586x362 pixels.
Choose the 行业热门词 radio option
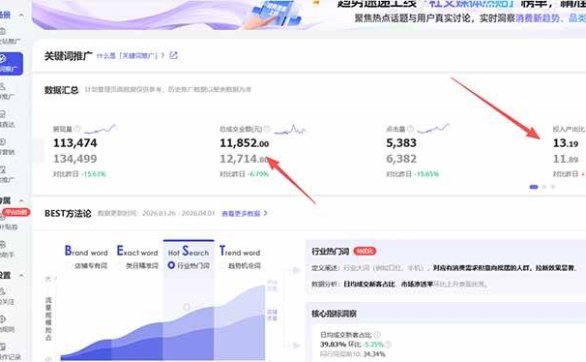pyautogui.click(x=171, y=265)
